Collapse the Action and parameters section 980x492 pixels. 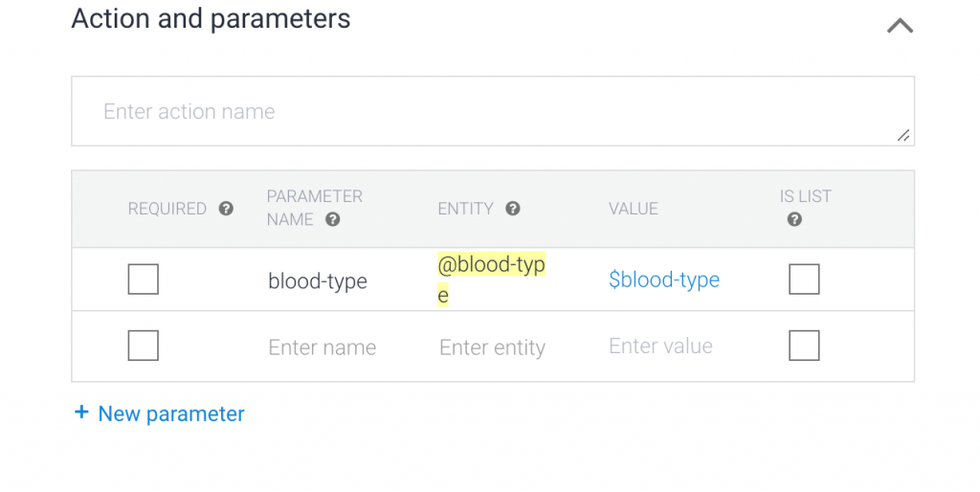[900, 26]
